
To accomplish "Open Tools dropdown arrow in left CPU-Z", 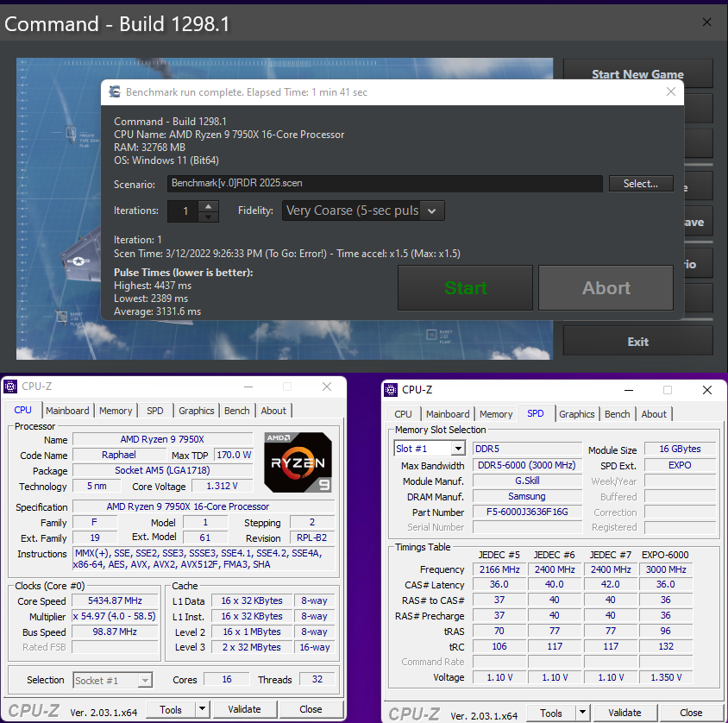I will 202,709.
